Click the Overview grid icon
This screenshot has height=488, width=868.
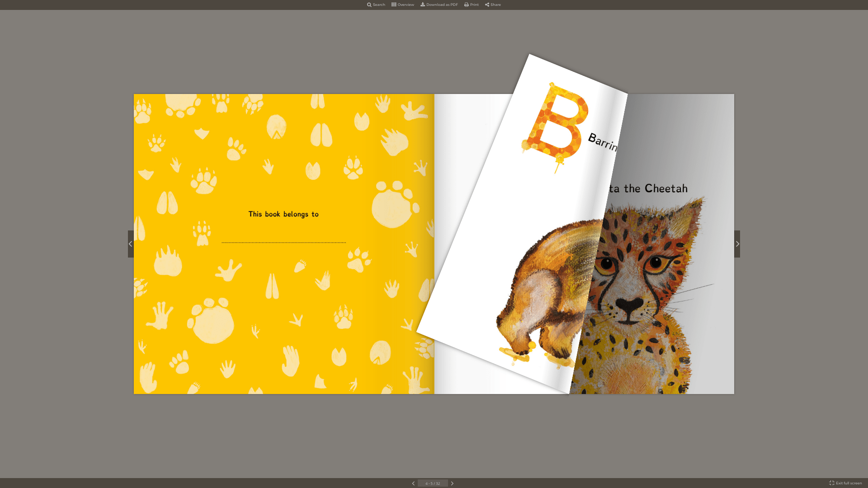(394, 5)
